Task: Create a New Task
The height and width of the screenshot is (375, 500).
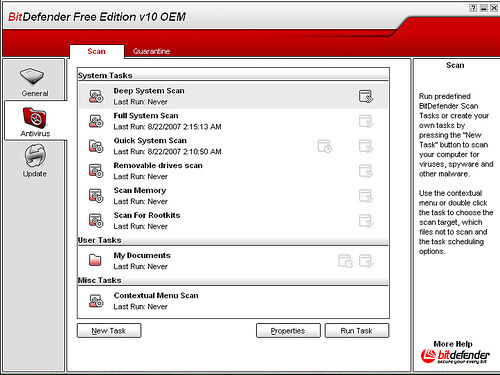Action: coord(109,331)
